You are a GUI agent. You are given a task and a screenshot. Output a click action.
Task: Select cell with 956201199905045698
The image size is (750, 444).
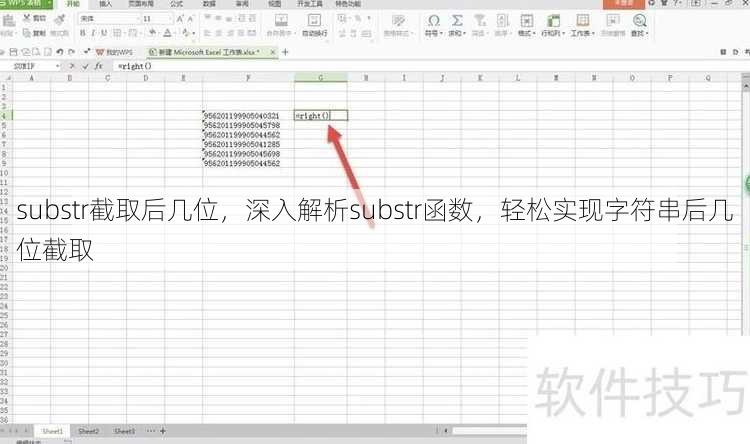[x=248, y=154]
